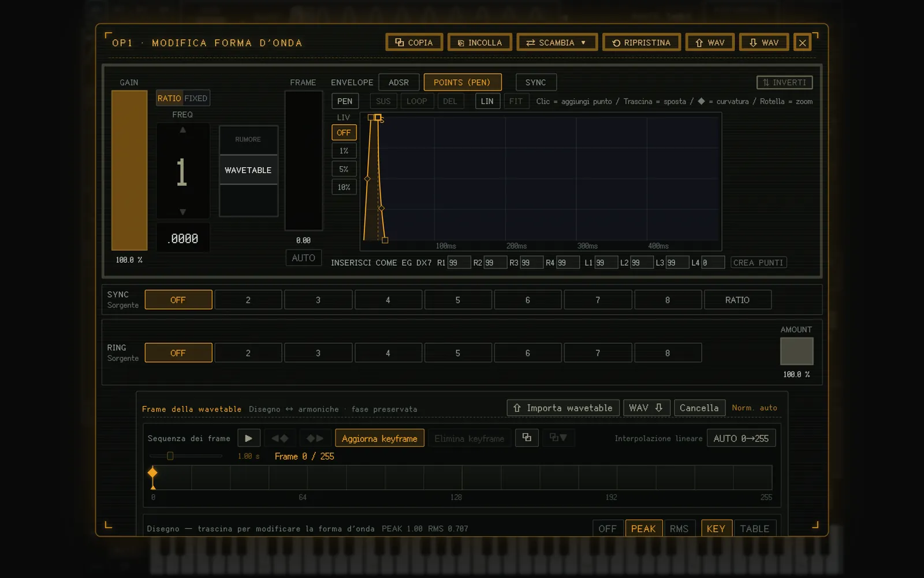The image size is (924, 578).
Task: Click the WAV upload-arrow button in header
Action: click(710, 42)
